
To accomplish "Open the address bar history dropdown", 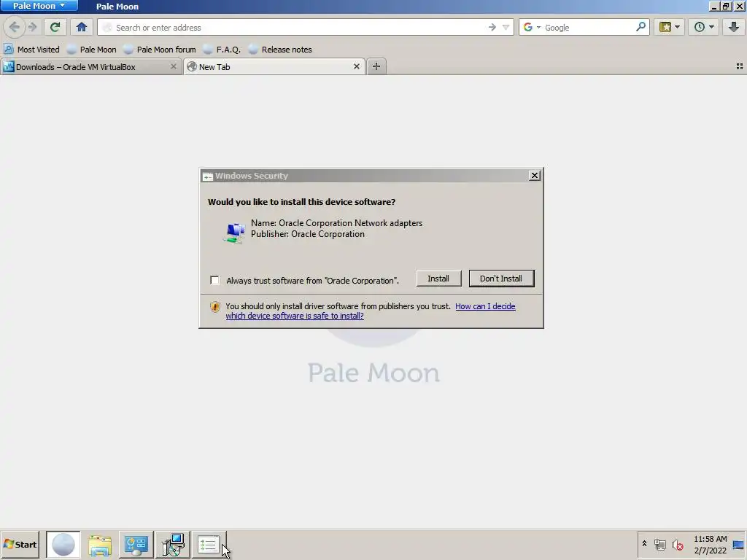I will pos(506,28).
